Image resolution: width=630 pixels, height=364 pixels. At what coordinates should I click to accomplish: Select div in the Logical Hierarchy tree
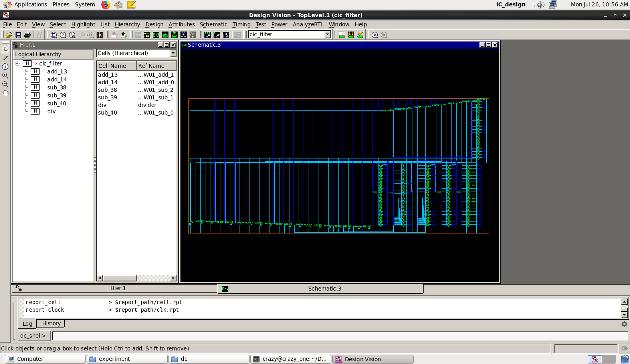[52, 111]
